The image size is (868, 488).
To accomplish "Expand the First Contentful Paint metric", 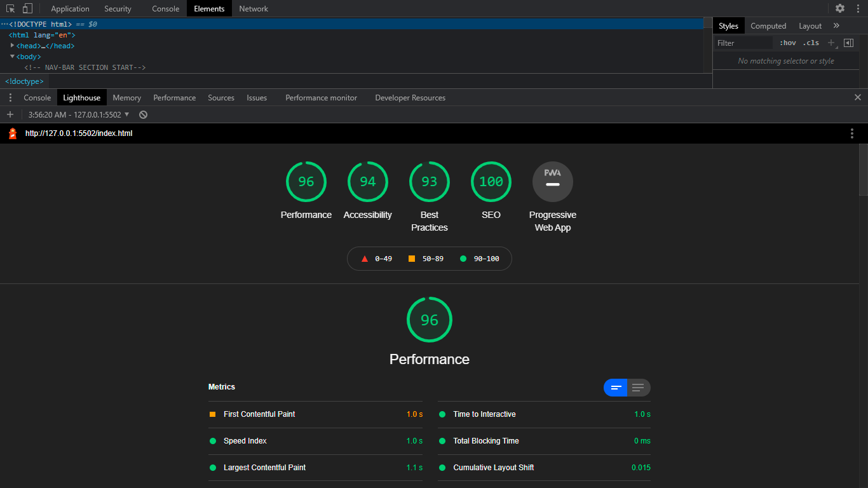I will (x=315, y=414).
